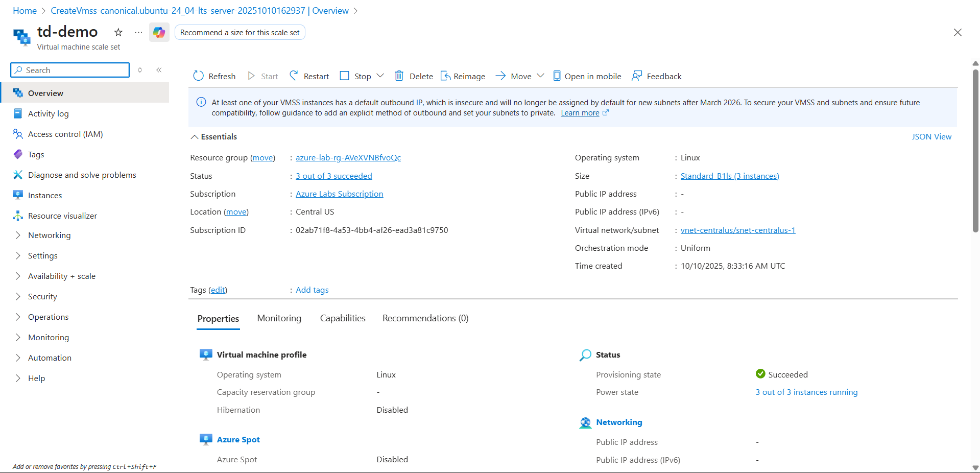Collapse the sidebar with the double chevron
980x473 pixels.
tap(159, 70)
